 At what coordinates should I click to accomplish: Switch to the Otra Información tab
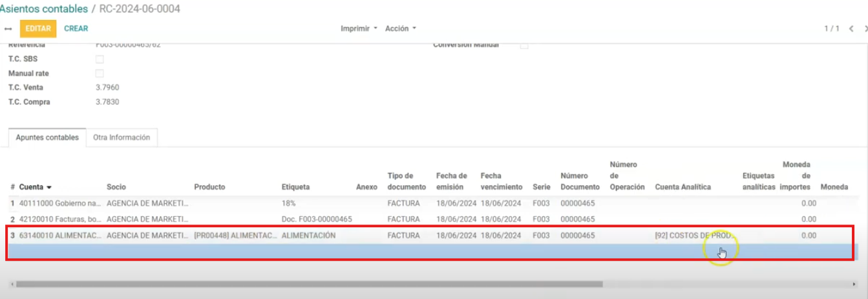click(122, 138)
